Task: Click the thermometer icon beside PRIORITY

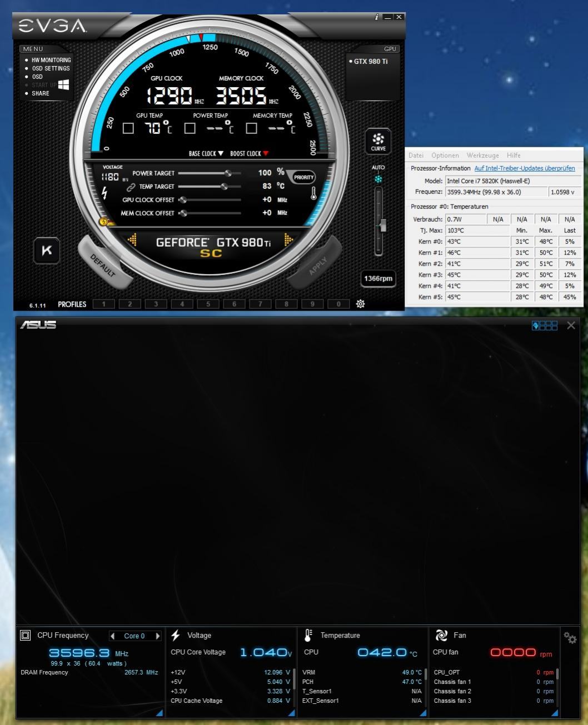Action: (314, 193)
